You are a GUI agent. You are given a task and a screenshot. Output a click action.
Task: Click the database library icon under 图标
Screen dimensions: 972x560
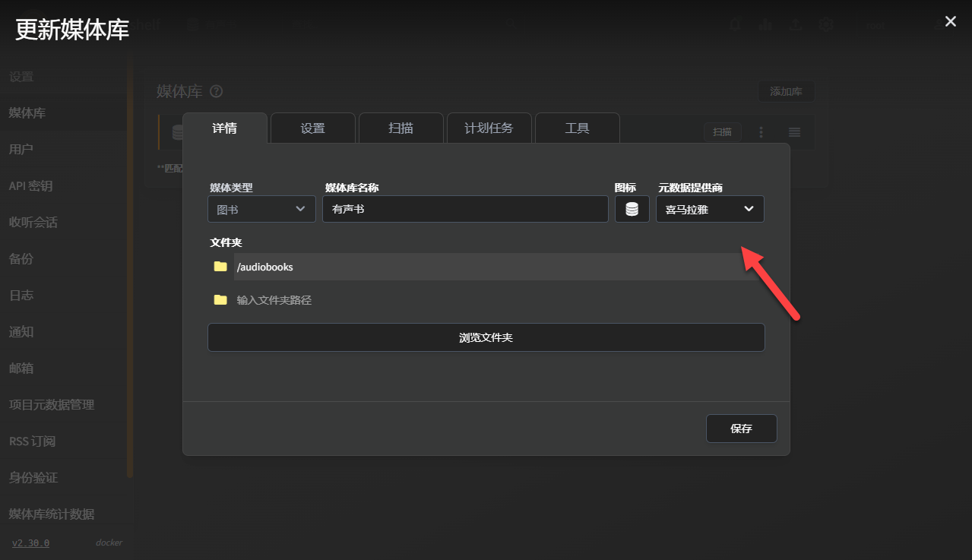[x=632, y=208]
